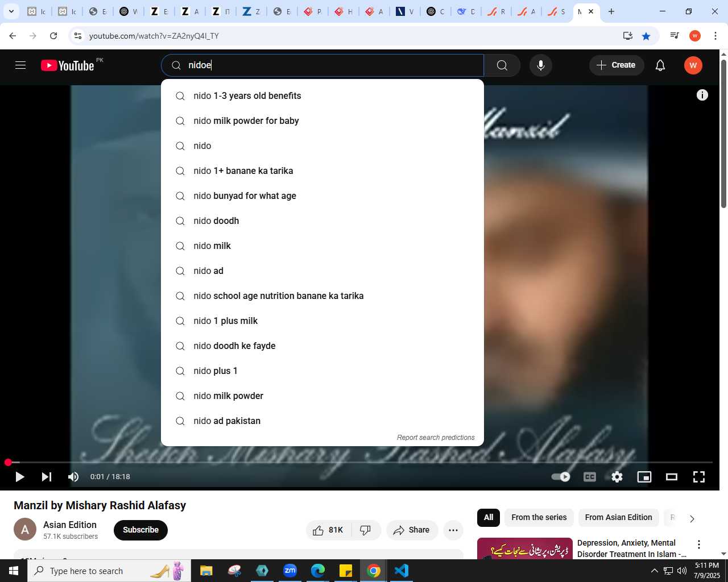Choose suggestion nido doodh
Screen dimensions: 728x582
pyautogui.click(x=322, y=221)
